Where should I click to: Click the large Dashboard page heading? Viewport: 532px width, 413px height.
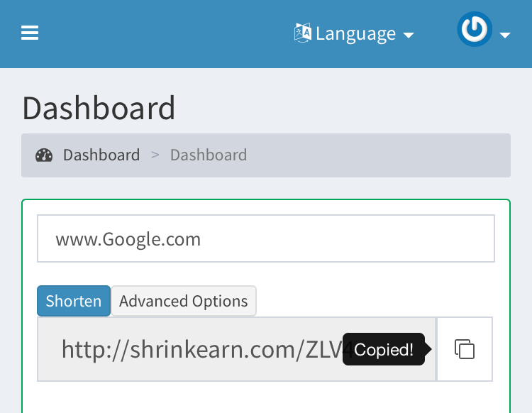pyautogui.click(x=99, y=108)
